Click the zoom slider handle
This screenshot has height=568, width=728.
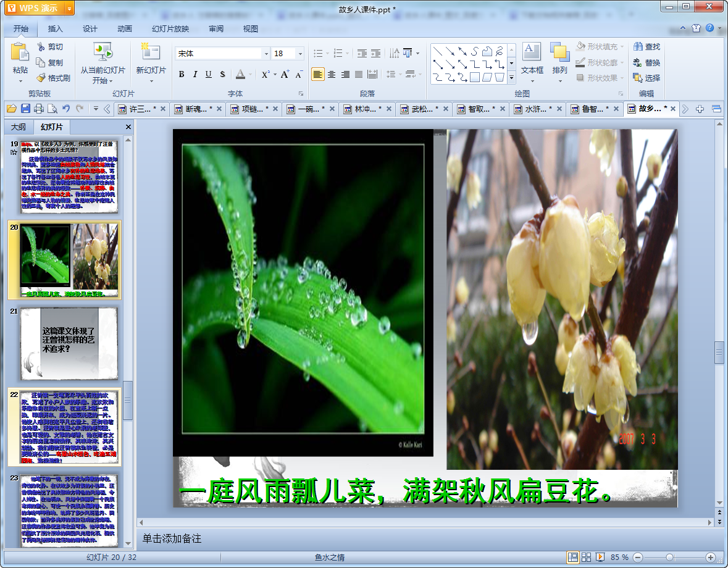pos(669,558)
